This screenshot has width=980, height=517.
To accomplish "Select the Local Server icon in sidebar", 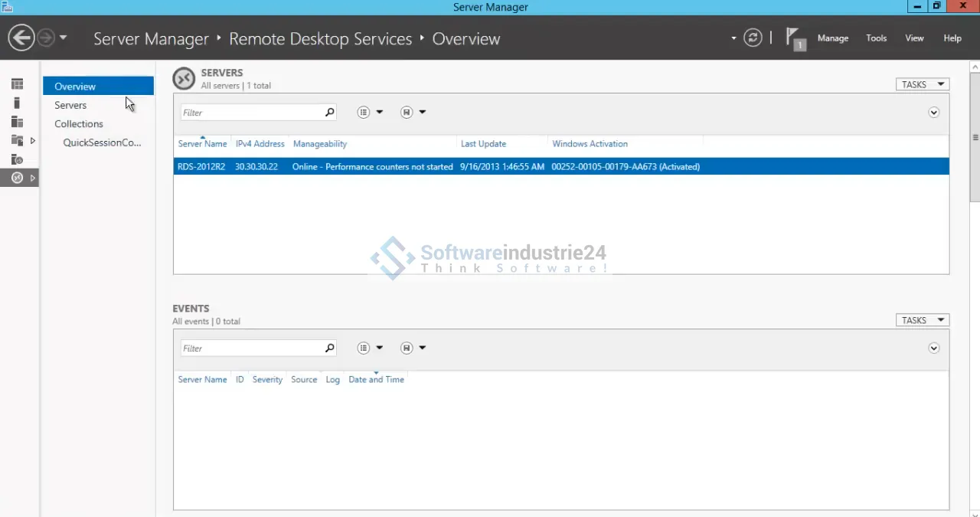I will 17,103.
